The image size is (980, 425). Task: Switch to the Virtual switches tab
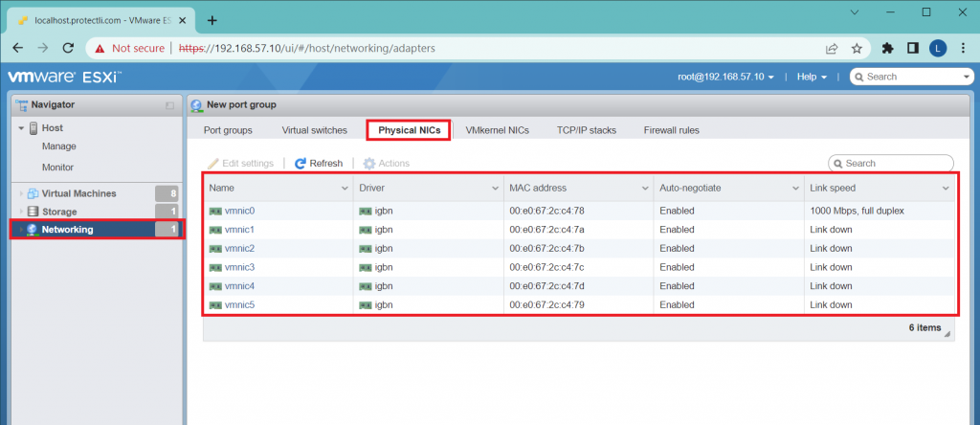point(314,130)
